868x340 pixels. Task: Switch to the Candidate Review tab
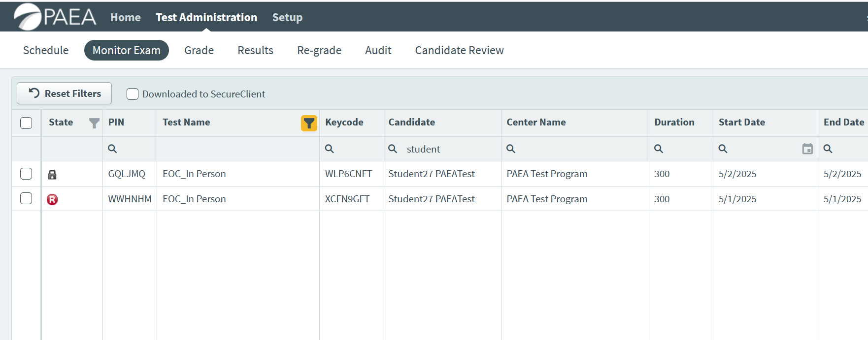459,50
